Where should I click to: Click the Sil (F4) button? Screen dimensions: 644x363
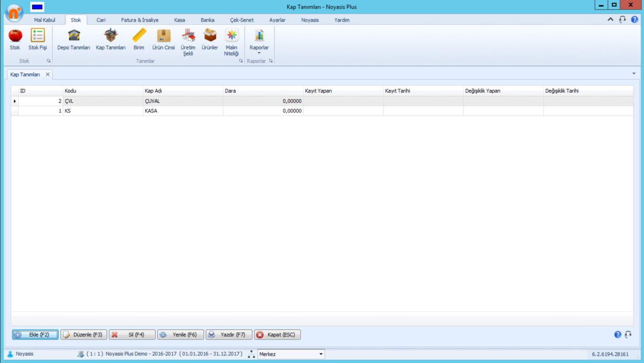[132, 335]
